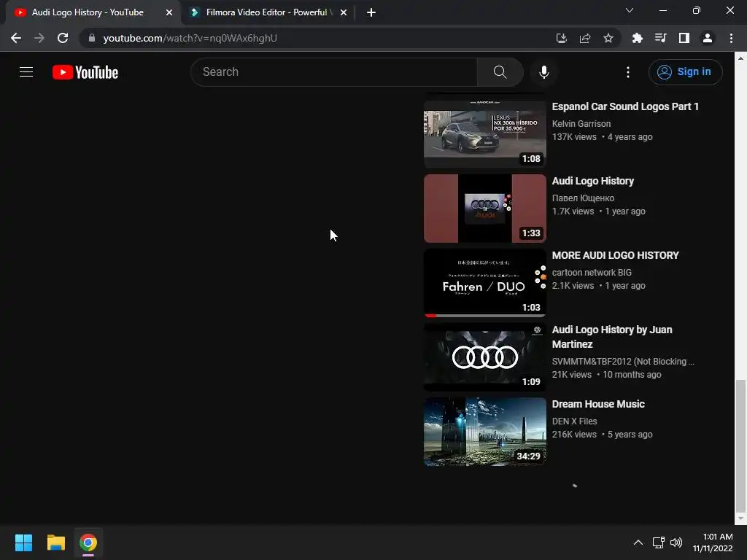This screenshot has height=560, width=747.
Task: Close the Audi Logo History tab
Action: (169, 12)
